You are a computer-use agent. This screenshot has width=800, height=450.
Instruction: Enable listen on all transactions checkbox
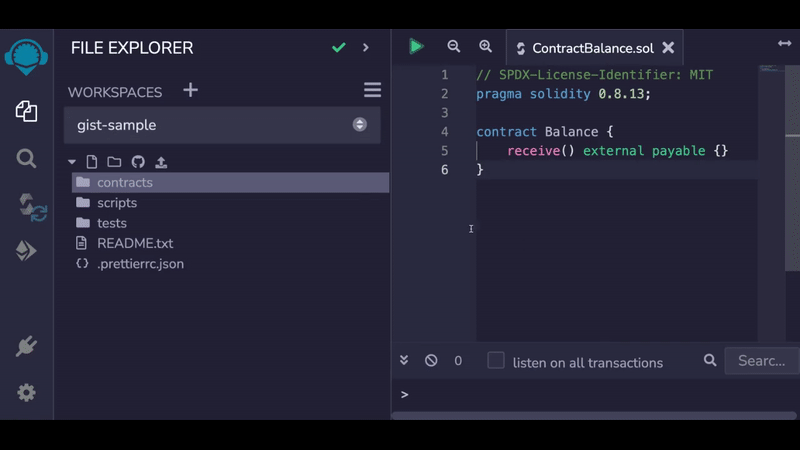496,361
